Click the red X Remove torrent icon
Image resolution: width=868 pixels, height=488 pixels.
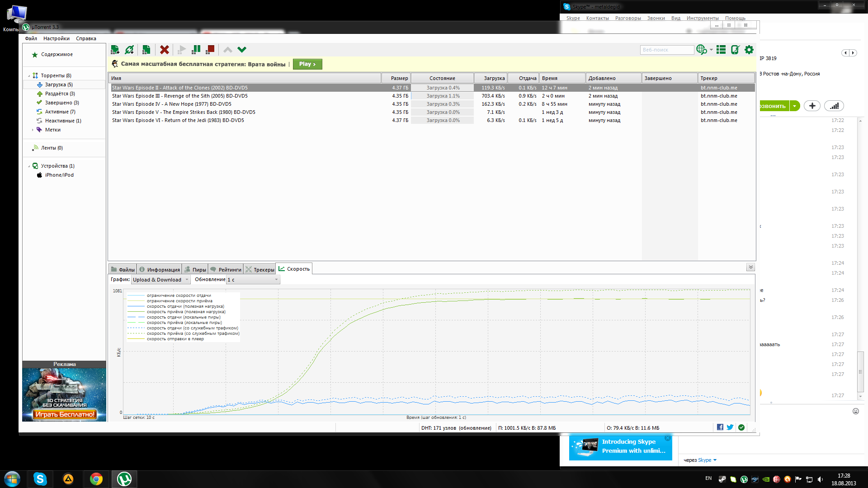point(165,50)
